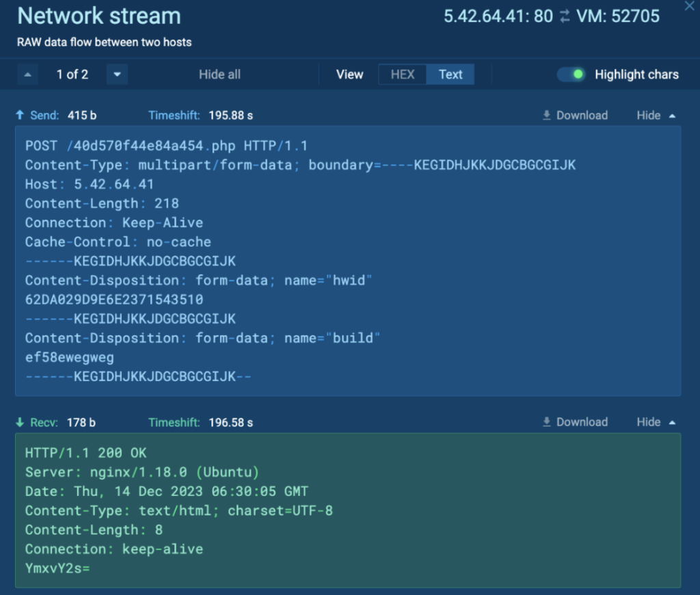Screen dimensions: 700x595
Task: Switch view to Text mode
Action: [x=450, y=75]
